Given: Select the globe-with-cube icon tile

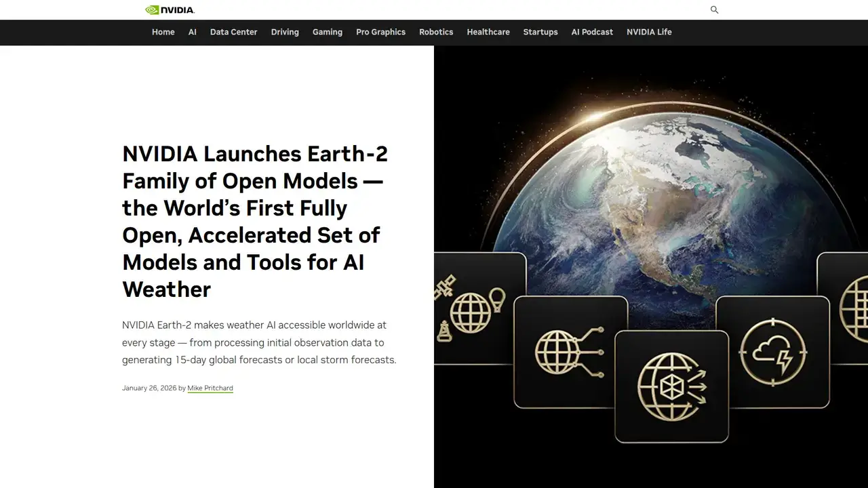Looking at the screenshot, I should pos(671,388).
